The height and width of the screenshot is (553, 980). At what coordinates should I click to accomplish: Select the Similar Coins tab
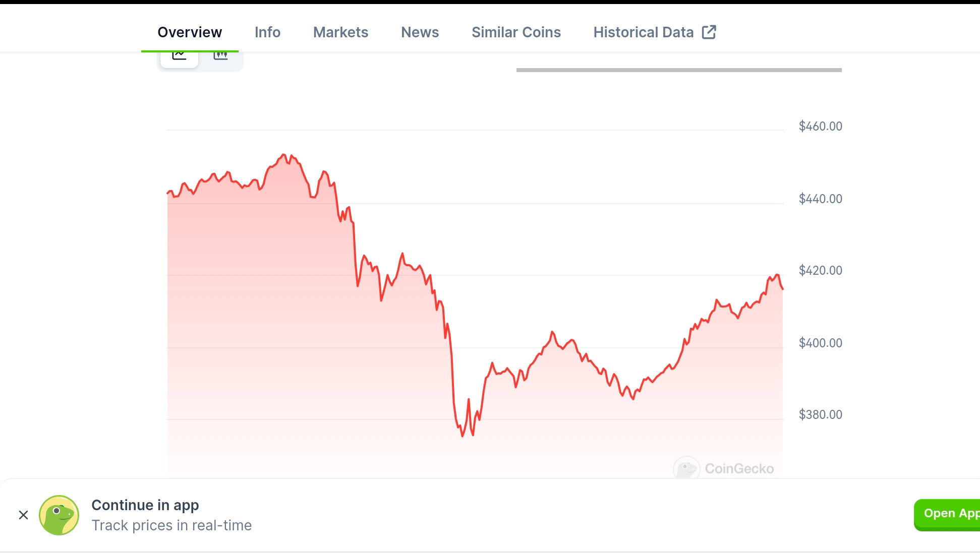tap(516, 32)
